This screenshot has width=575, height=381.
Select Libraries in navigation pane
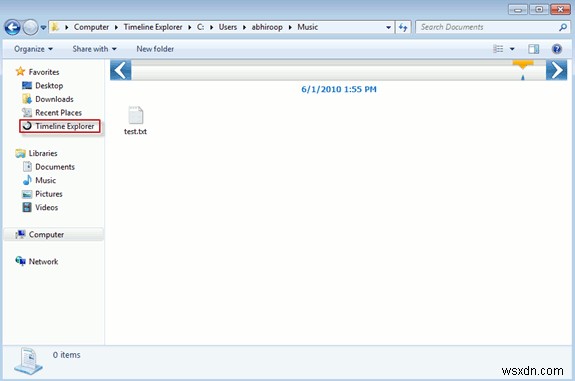[x=43, y=153]
